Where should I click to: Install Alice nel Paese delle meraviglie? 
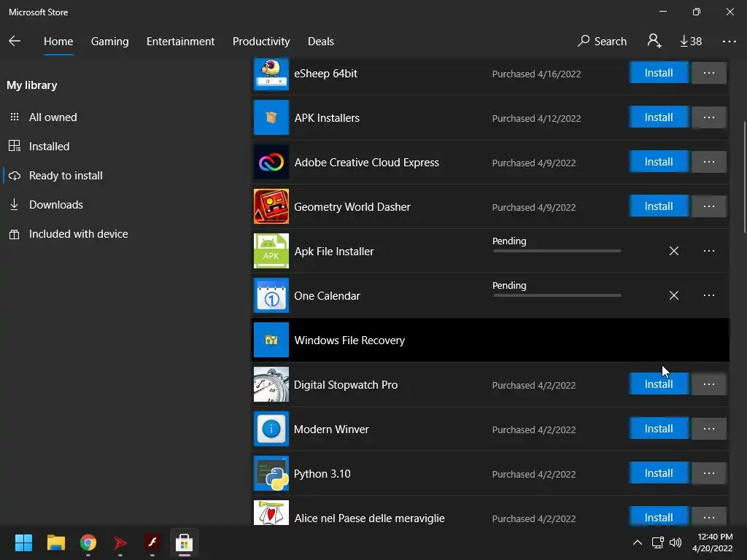659,517
